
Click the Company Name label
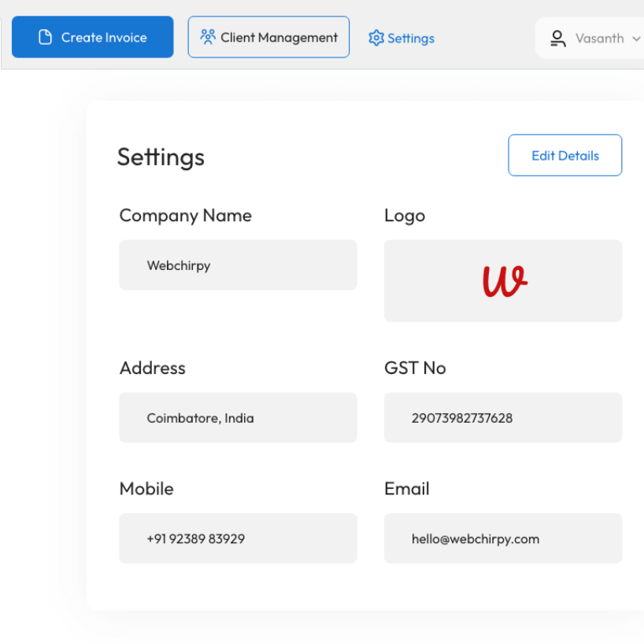185,216
